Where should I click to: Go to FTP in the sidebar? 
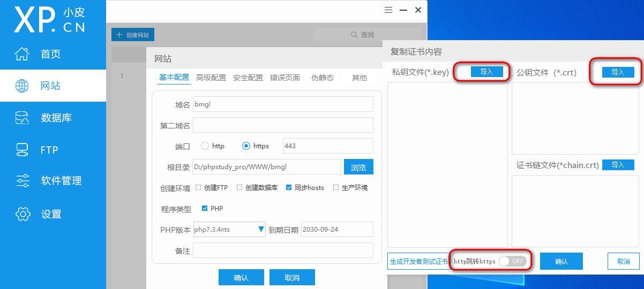point(53,150)
